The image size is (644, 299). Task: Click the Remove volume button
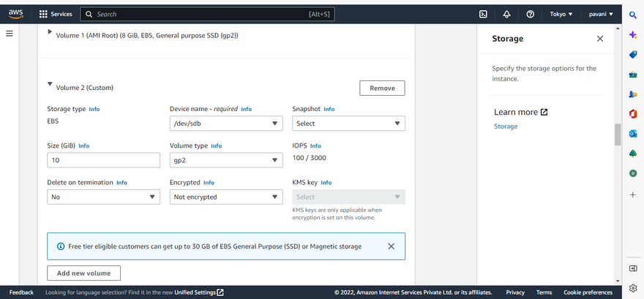click(382, 88)
